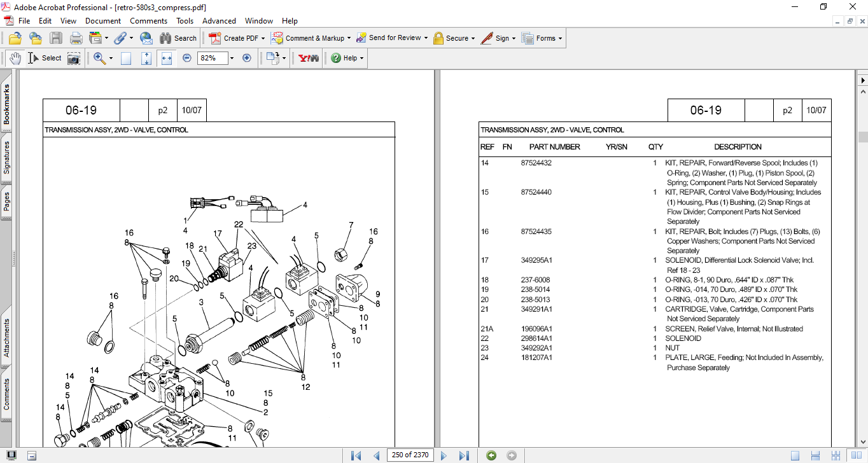Click the Yahoo search toolbar icon

[x=309, y=58]
